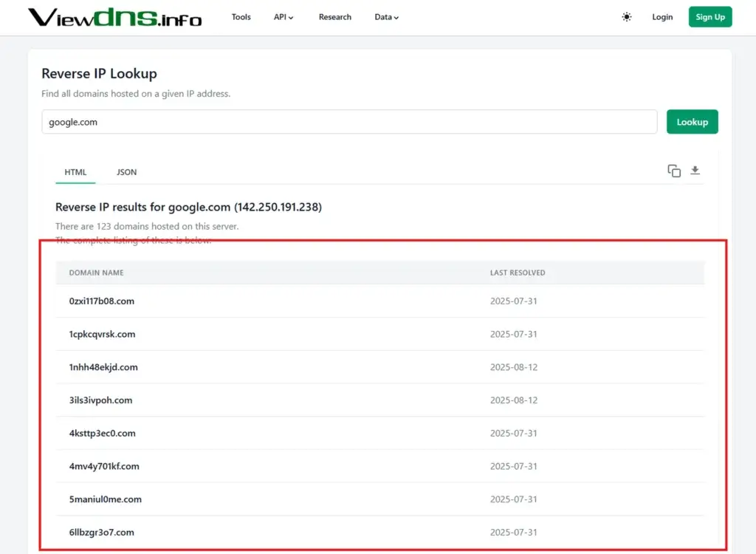The image size is (756, 554).
Task: Select the HTML tab
Action: (75, 172)
